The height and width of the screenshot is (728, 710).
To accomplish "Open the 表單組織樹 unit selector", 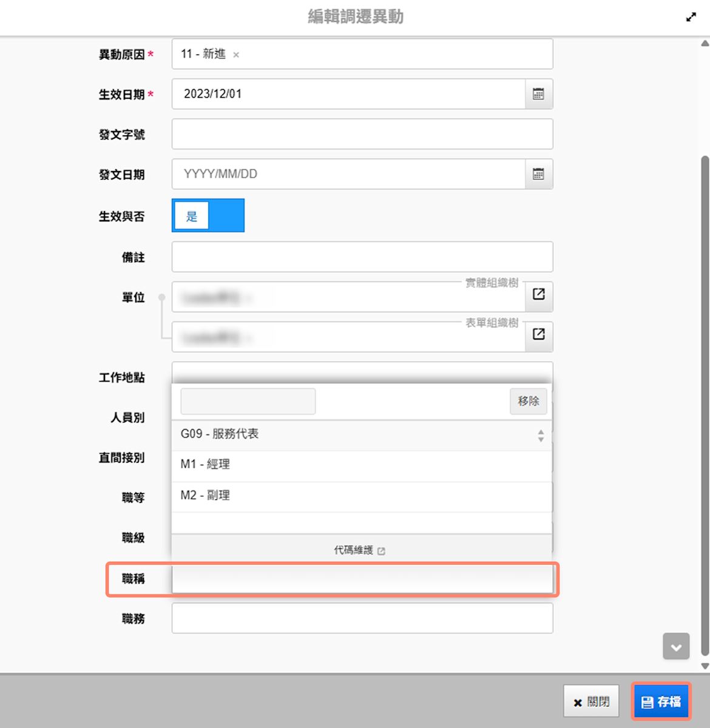I will 538,334.
